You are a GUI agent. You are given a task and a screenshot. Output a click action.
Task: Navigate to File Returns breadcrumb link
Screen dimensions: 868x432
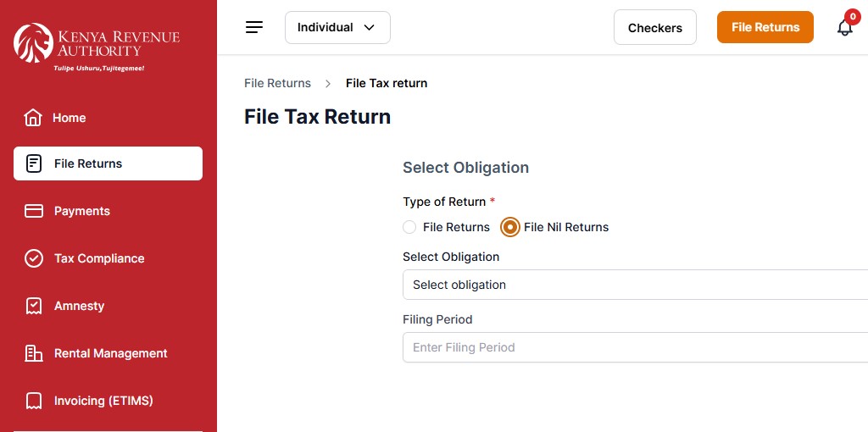pos(277,83)
